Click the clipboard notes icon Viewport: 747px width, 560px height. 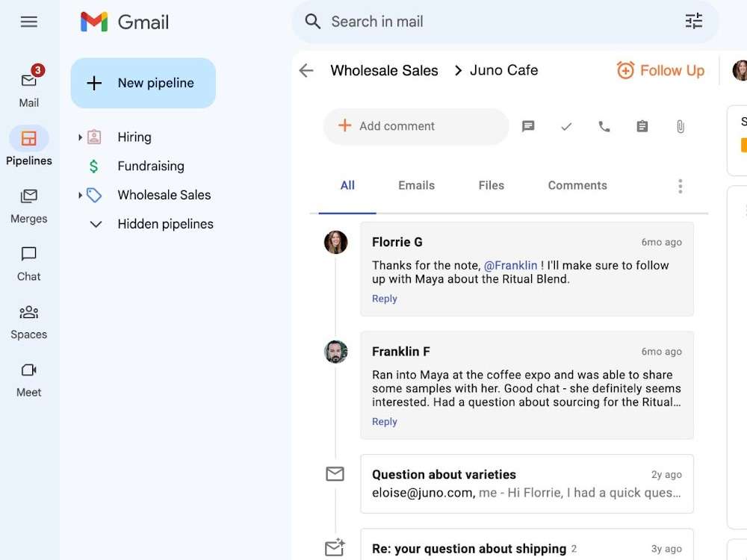coord(642,126)
